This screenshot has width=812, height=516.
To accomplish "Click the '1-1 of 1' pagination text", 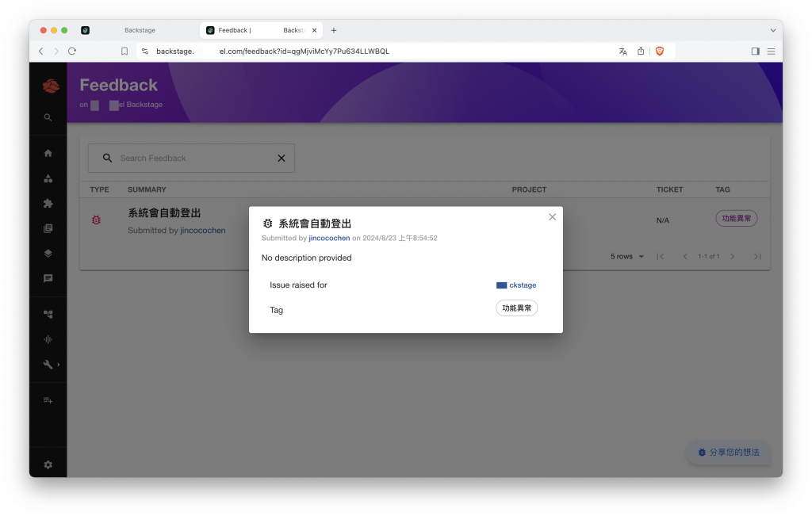I will pos(708,256).
